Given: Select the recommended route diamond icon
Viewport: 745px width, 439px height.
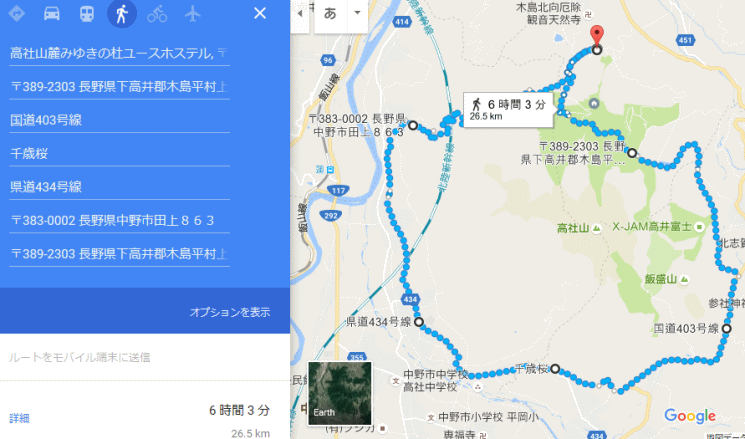Looking at the screenshot, I should (17, 13).
